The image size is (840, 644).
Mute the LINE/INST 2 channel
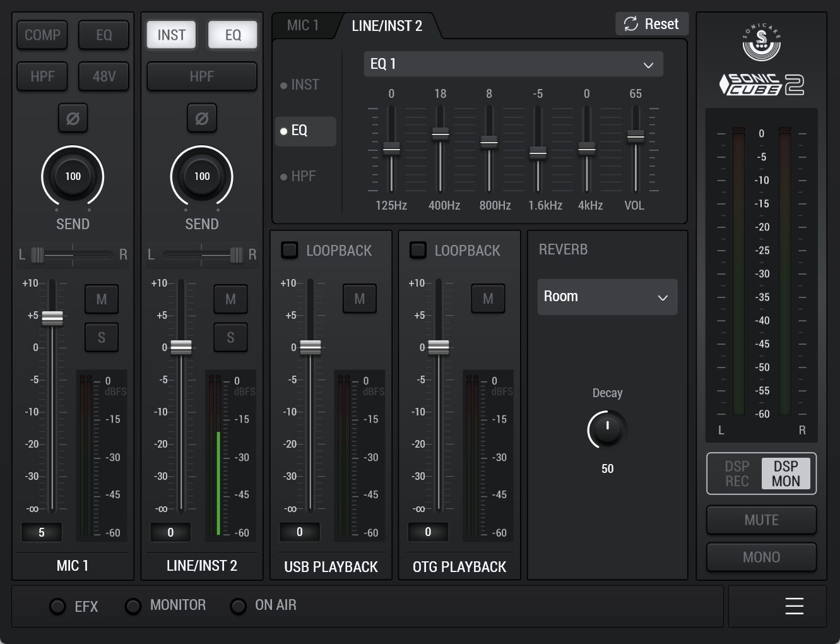230,299
